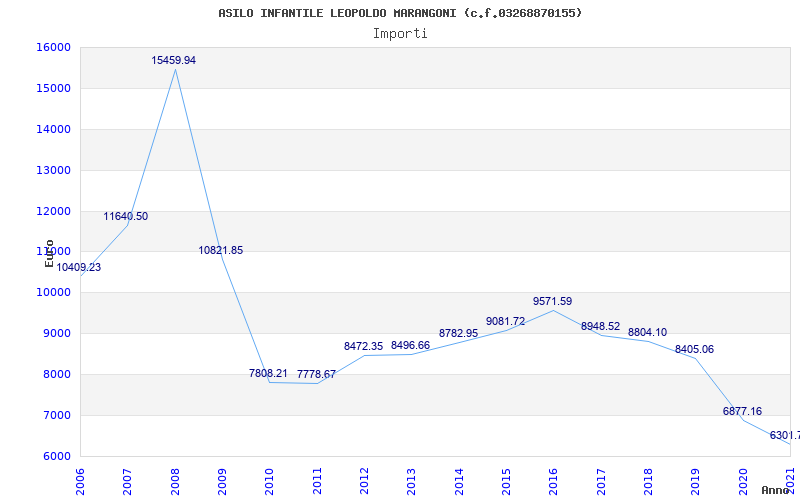Viewport: 800px width, 500px height.
Task: Click the 2013 x-axis year label
Action: click(412, 482)
